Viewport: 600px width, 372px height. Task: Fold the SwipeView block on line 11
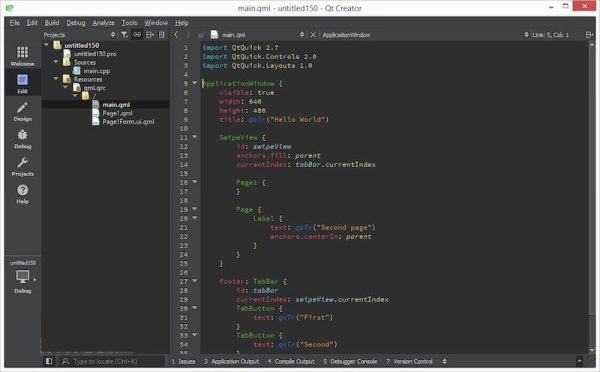click(x=195, y=137)
